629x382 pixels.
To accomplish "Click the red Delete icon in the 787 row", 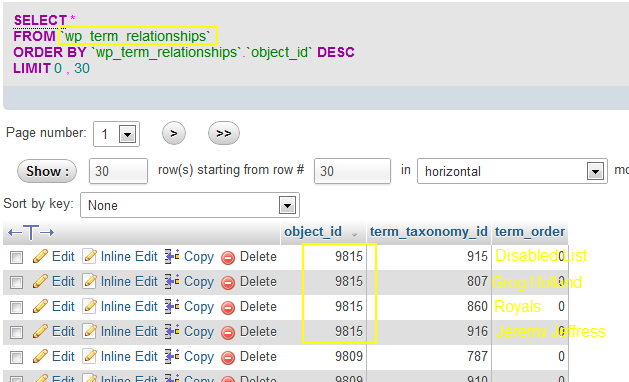I will (228, 357).
